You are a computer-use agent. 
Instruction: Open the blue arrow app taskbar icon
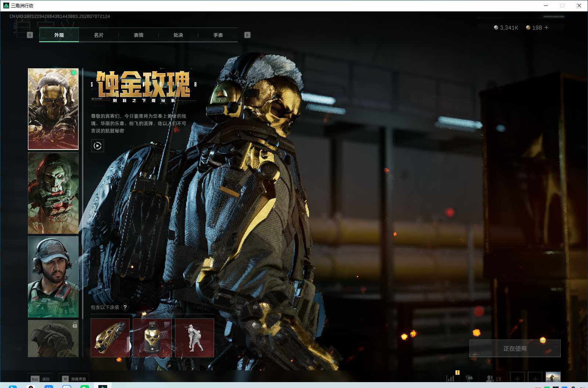click(x=12, y=386)
